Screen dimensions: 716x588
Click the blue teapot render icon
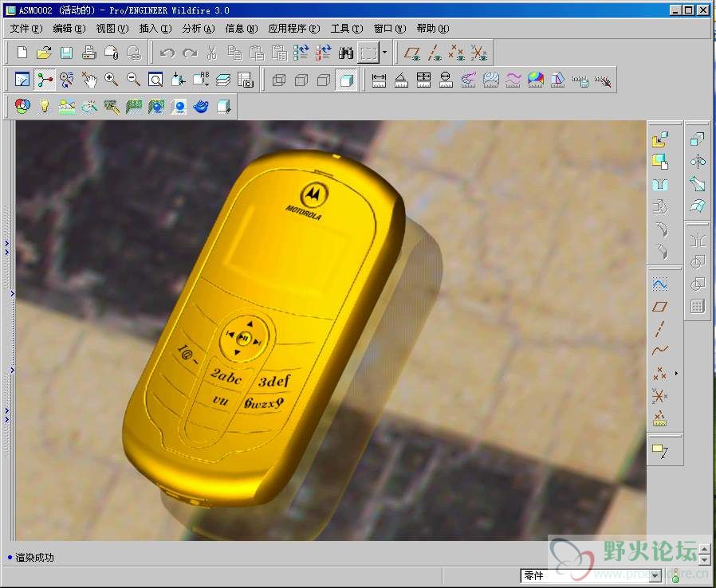click(x=201, y=106)
